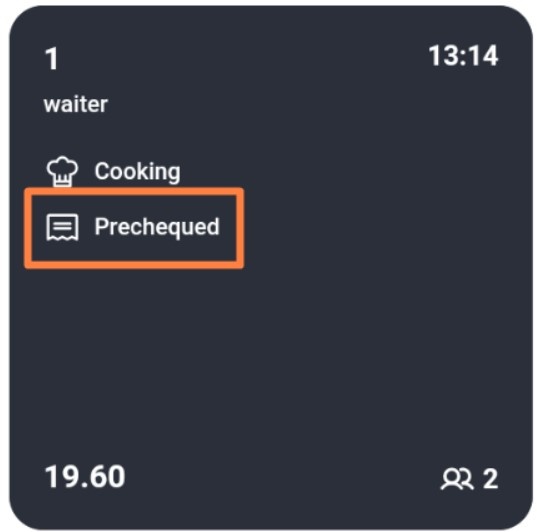Click the 19.60 order total
The image size is (537, 532).
85,477
